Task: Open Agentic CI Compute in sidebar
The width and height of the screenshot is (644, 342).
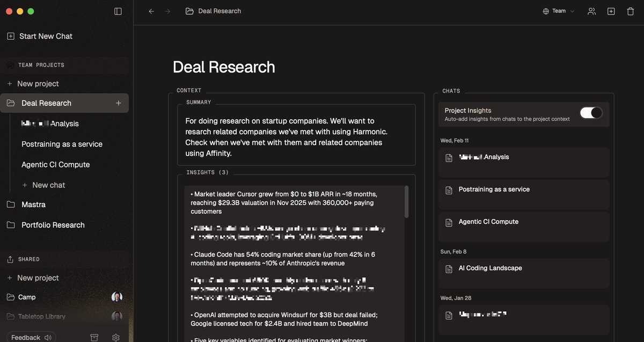Action: pyautogui.click(x=56, y=164)
